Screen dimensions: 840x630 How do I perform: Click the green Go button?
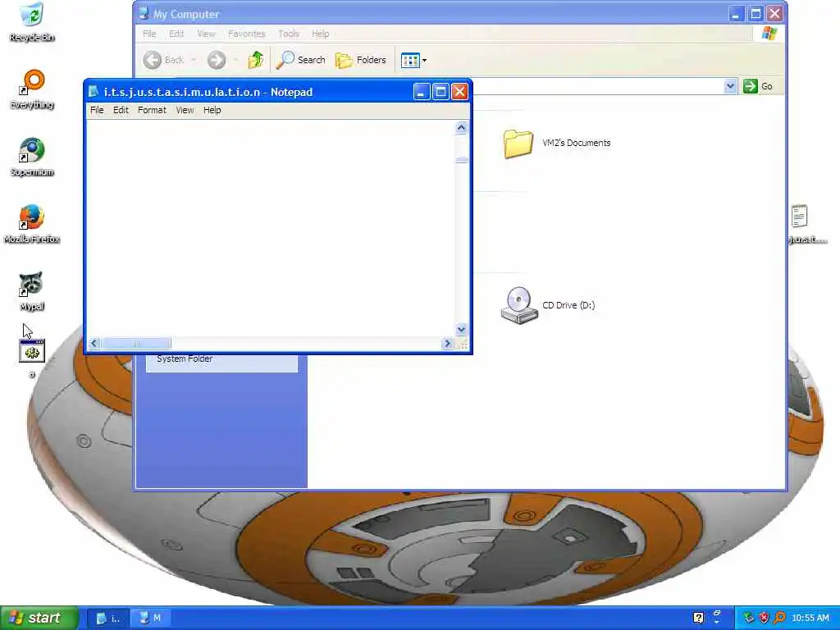(x=758, y=86)
